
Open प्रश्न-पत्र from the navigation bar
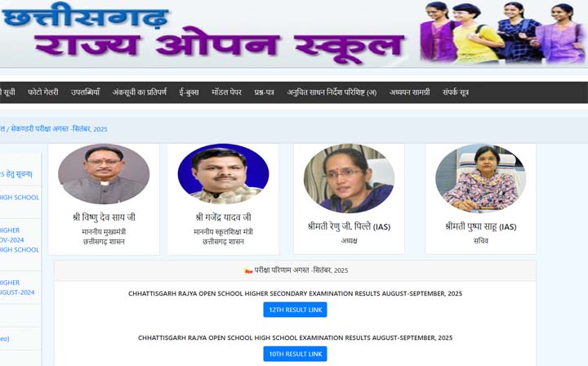pyautogui.click(x=264, y=92)
